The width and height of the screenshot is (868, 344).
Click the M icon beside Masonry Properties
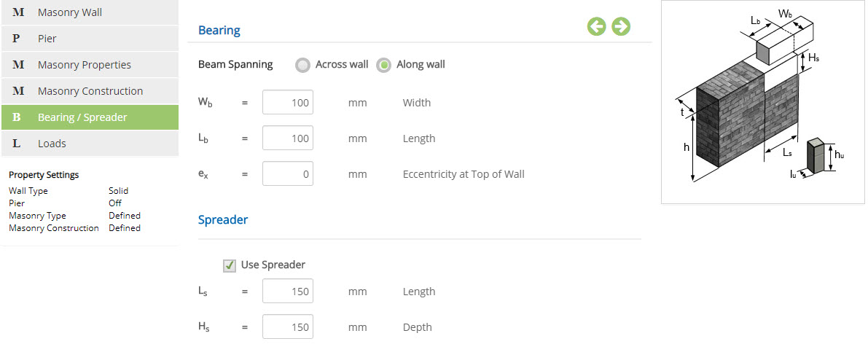click(18, 65)
